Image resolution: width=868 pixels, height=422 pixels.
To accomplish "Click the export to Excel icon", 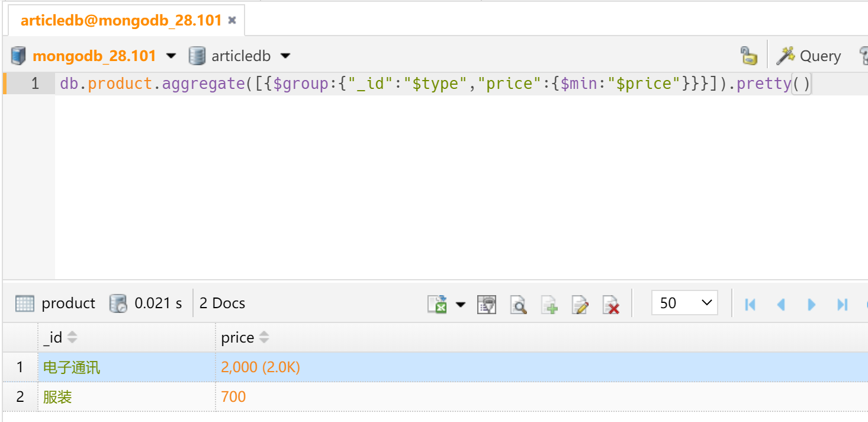I will pyautogui.click(x=437, y=304).
